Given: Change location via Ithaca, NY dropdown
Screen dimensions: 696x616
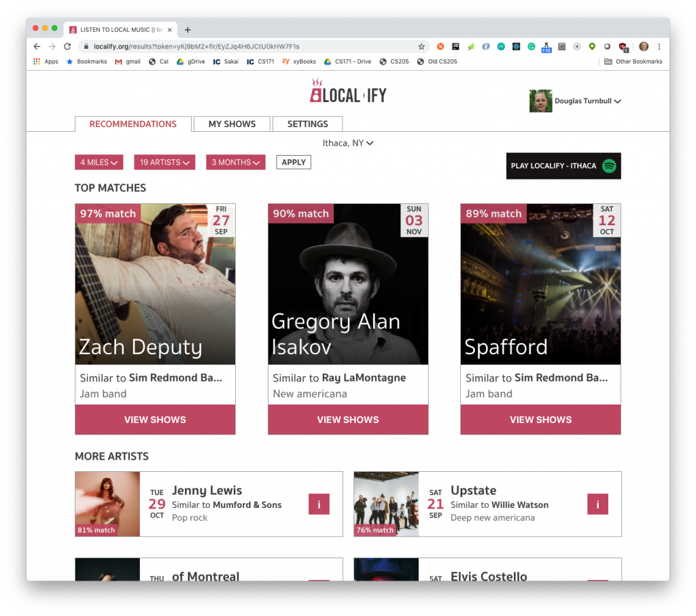Looking at the screenshot, I should pos(348,143).
